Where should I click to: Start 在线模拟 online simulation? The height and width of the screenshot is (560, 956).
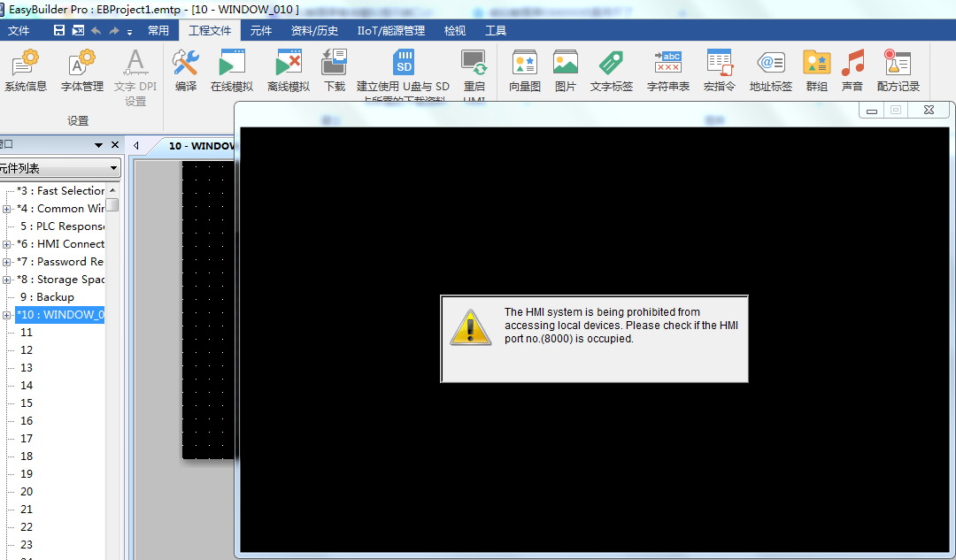pos(231,70)
